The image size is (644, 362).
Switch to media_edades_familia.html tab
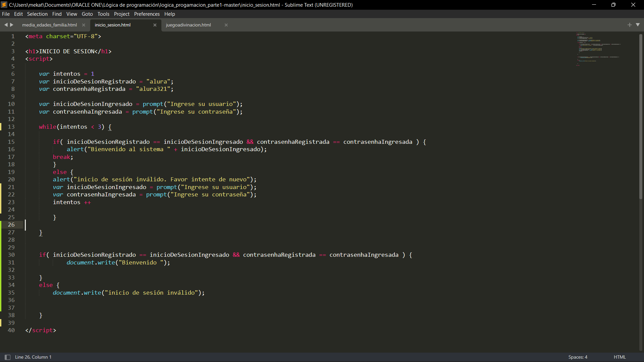click(x=49, y=25)
